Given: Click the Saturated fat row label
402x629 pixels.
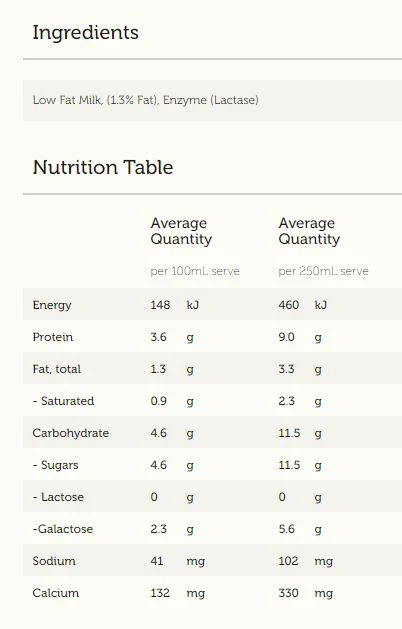Looking at the screenshot, I should tap(63, 401).
